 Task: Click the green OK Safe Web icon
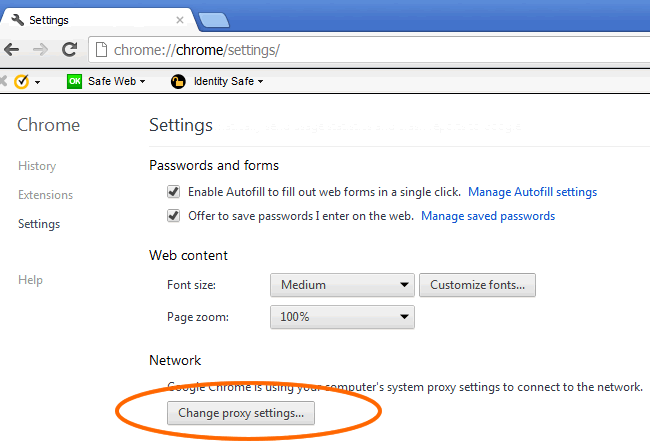point(75,81)
